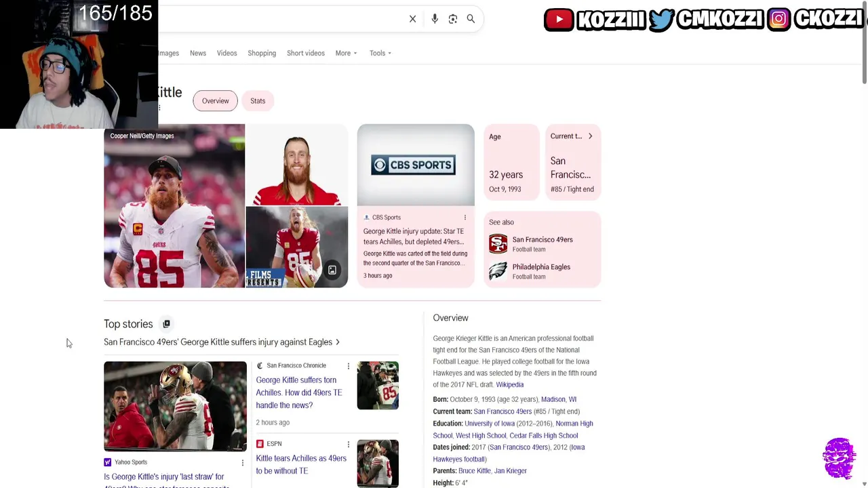Open 'Kittle tears Achilles as 49ers' ESPN article
868x488 pixels.
pos(301,464)
